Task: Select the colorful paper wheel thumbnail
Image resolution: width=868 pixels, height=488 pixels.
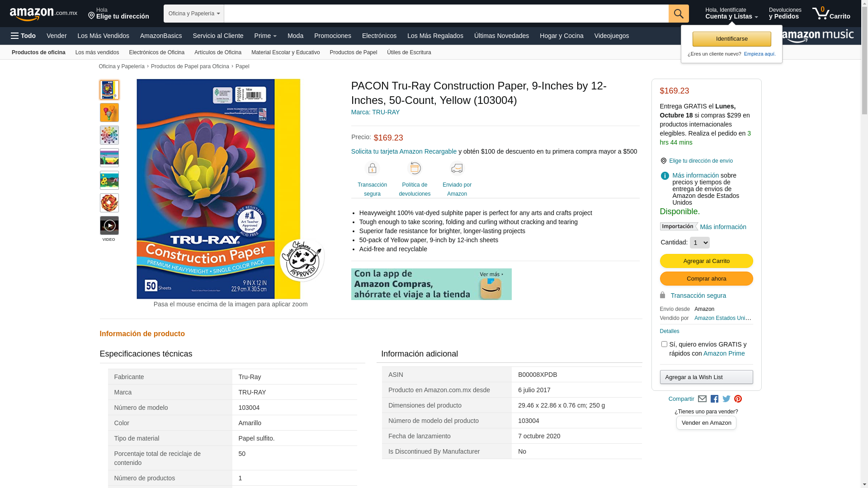Action: click(109, 135)
